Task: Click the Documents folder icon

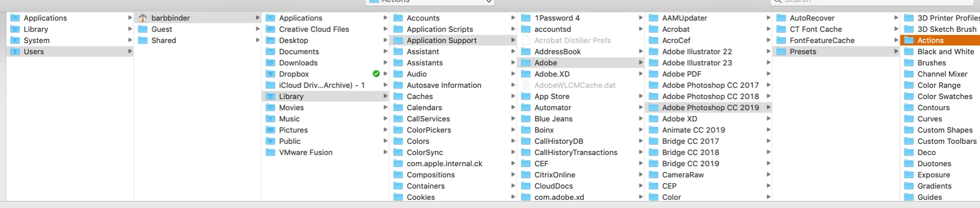Action: (271, 51)
